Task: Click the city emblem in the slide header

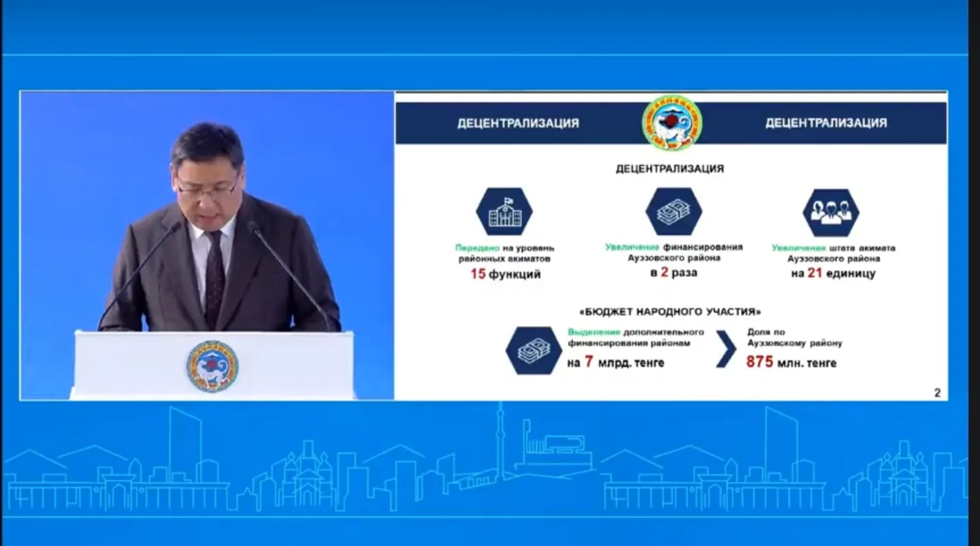Action: click(672, 123)
